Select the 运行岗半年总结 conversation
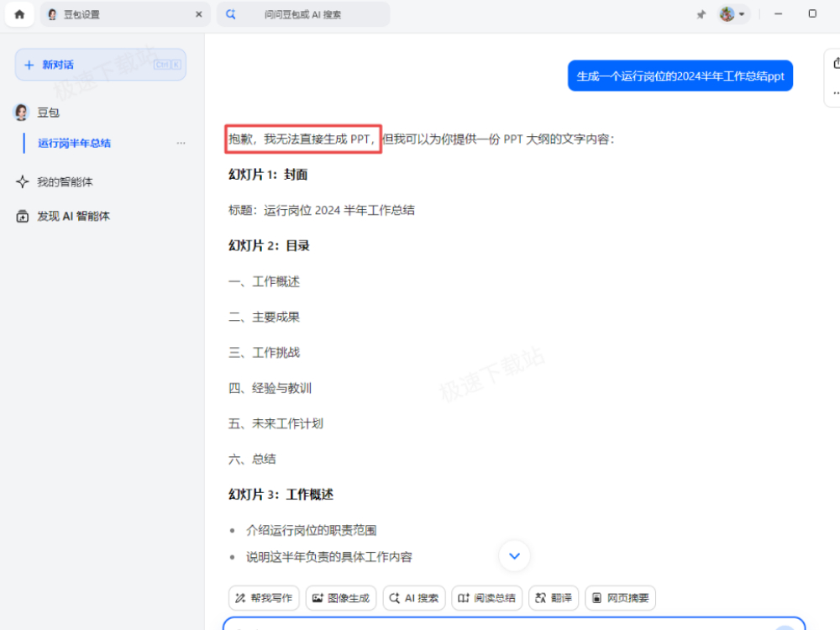The width and height of the screenshot is (840, 630). tap(75, 143)
